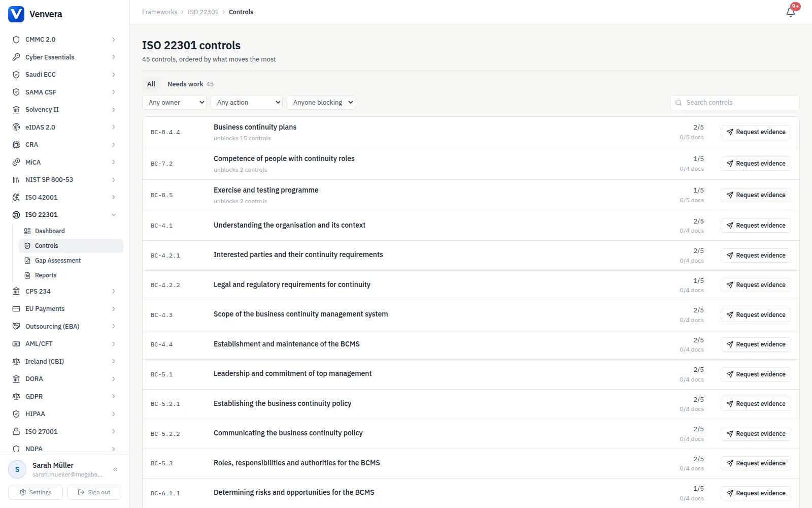Viewport: 812px width, 508px height.
Task: Click the eIDAS 2.0 fingerprint icon
Action: coord(16,127)
